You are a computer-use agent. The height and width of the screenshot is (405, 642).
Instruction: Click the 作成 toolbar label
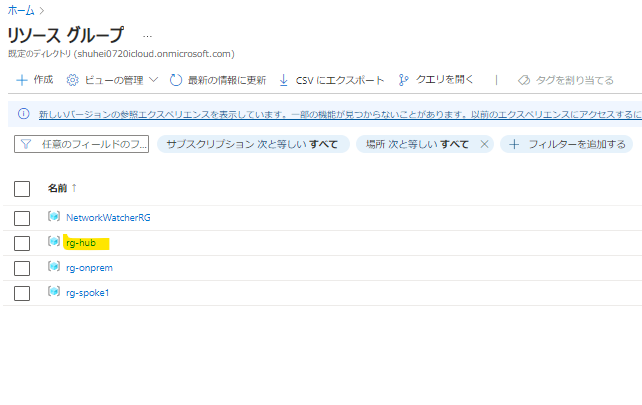43,79
